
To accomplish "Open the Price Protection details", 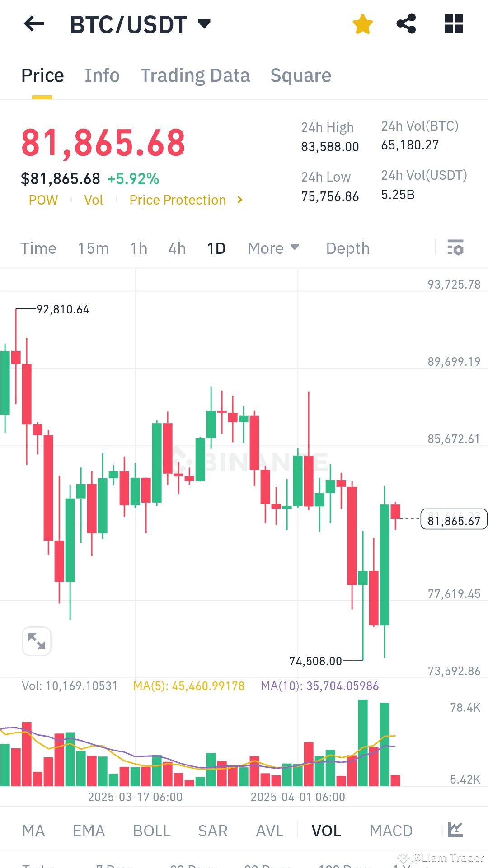I will click(x=178, y=200).
